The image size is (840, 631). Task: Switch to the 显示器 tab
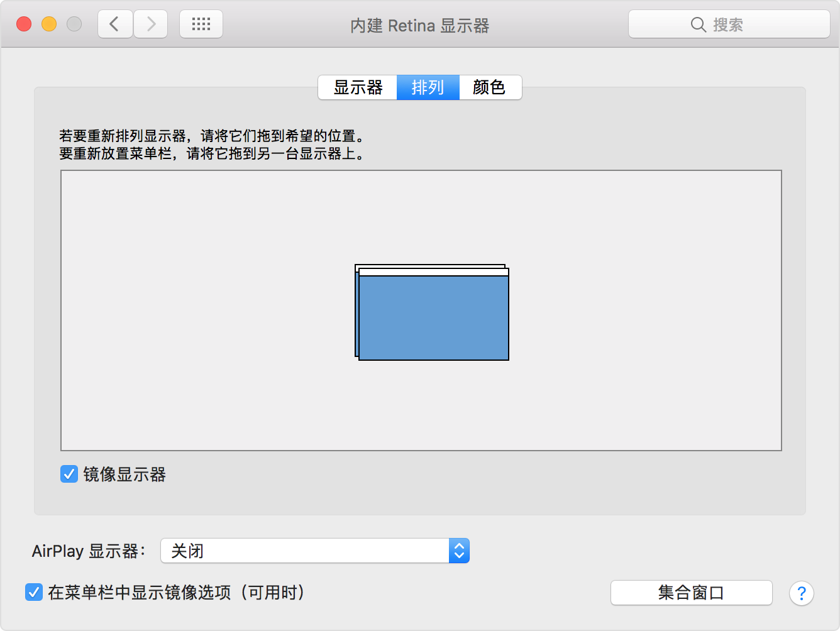[x=358, y=87]
